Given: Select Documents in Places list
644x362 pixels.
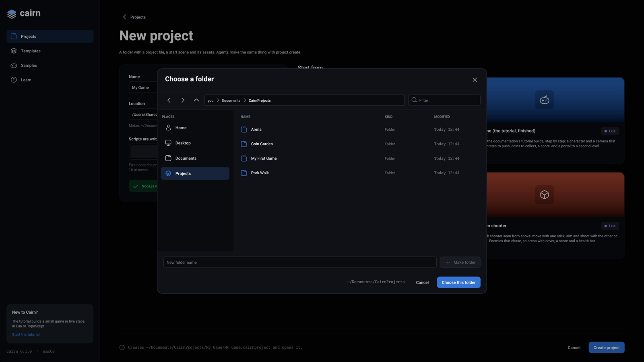Looking at the screenshot, I should tap(195, 158).
